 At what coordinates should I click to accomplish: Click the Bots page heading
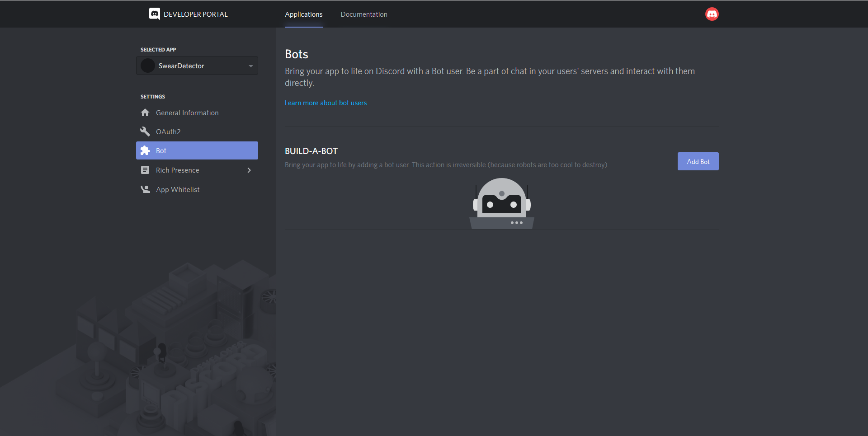point(297,54)
